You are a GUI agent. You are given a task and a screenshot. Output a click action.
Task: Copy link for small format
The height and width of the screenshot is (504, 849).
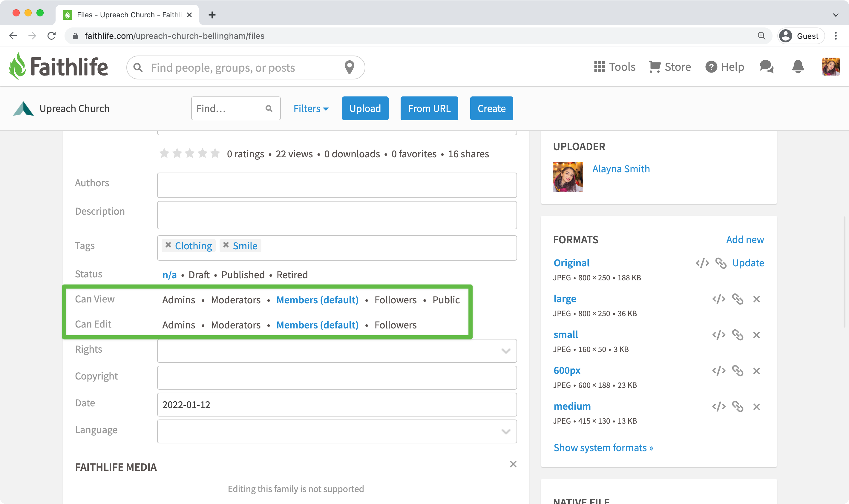pyautogui.click(x=737, y=335)
